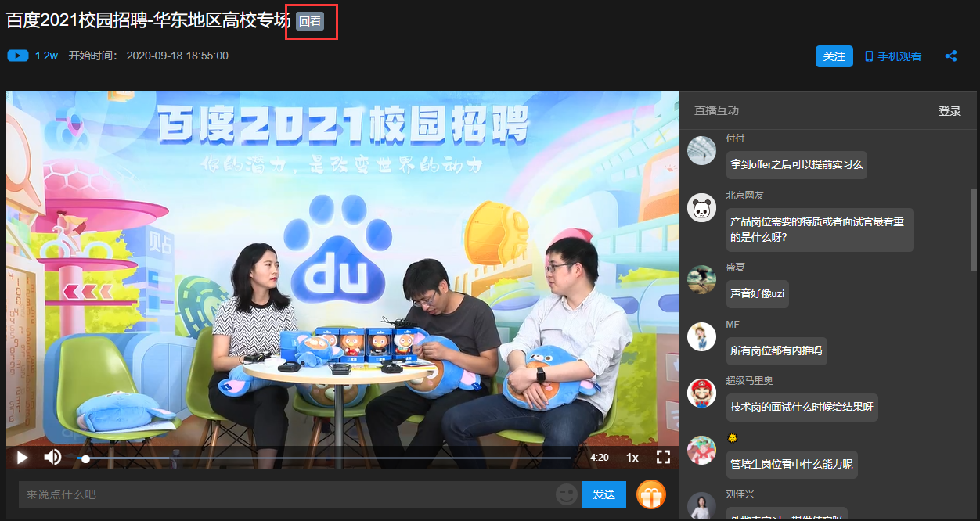Image resolution: width=980 pixels, height=521 pixels.
Task: Click the start time 2020-09-18 18:55:00
Action: pos(177,56)
